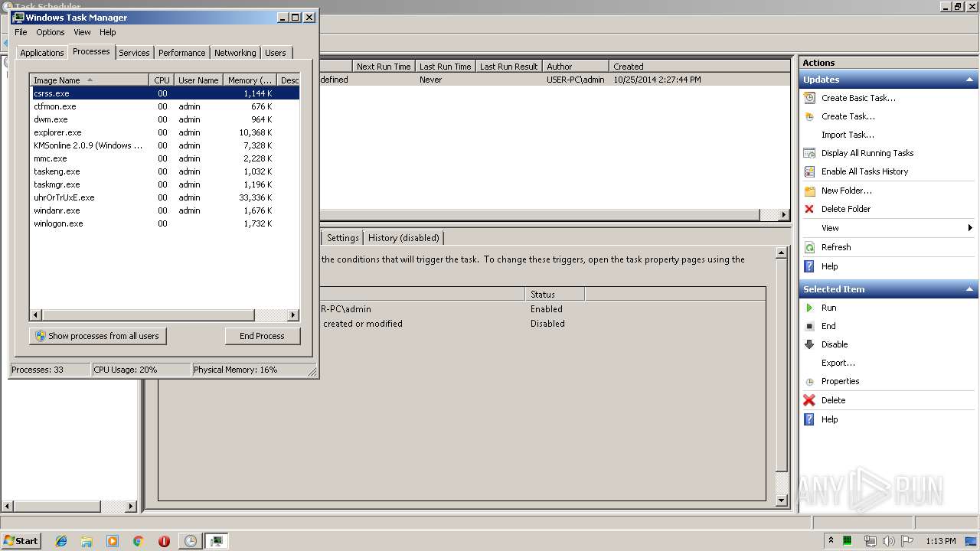Click the Task Manager taskbar button
Image resolution: width=980 pixels, height=551 pixels.
pos(217,541)
